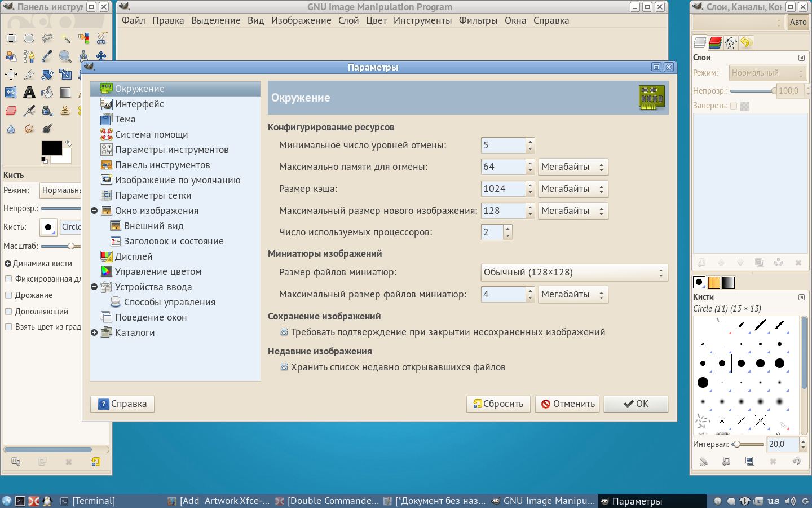
Task: Open units dropdown for Максимально памяти для отмены
Action: pos(573,167)
